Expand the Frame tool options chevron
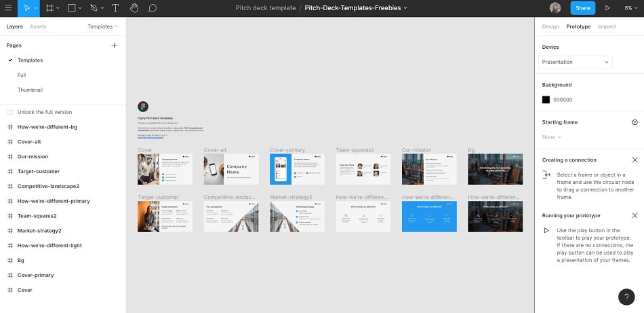The image size is (644, 313). pos(58,8)
